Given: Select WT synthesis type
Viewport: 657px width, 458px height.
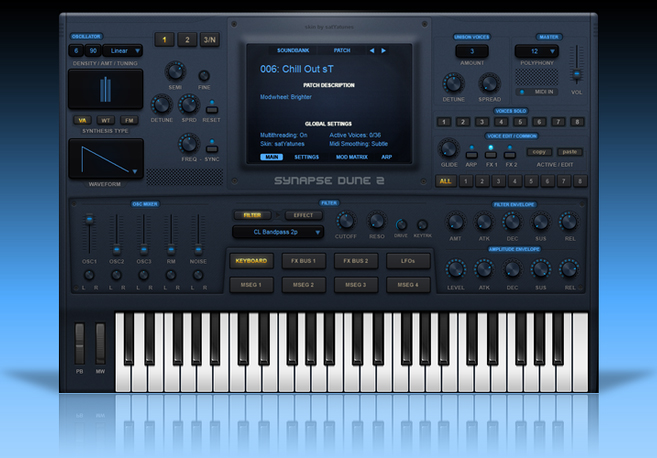Looking at the screenshot, I should point(106,121).
